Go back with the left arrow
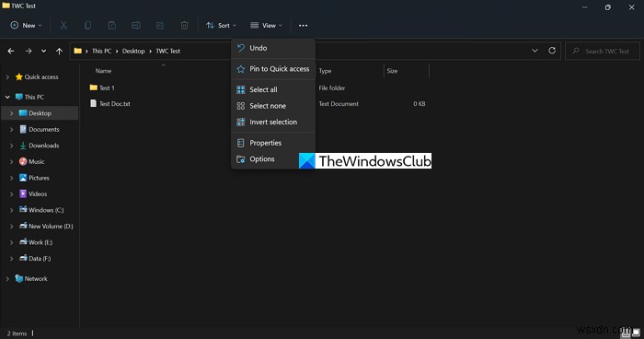The width and height of the screenshot is (644, 339). pyautogui.click(x=11, y=51)
